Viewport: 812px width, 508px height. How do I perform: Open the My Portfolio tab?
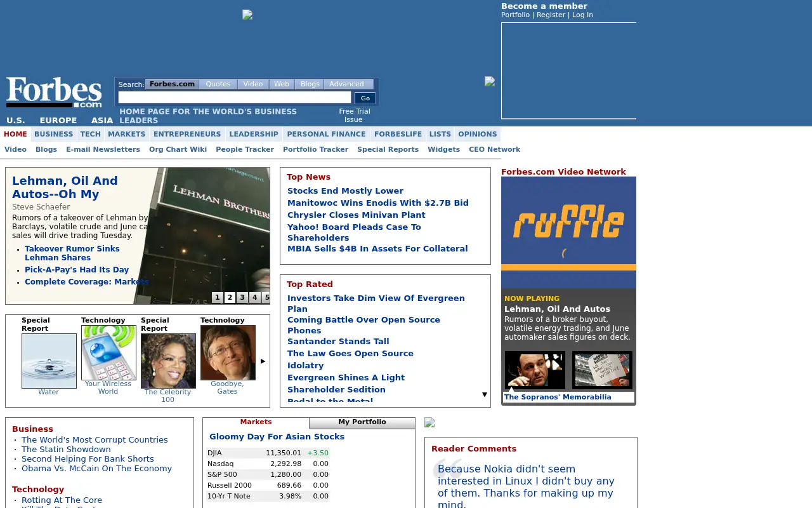pyautogui.click(x=362, y=422)
